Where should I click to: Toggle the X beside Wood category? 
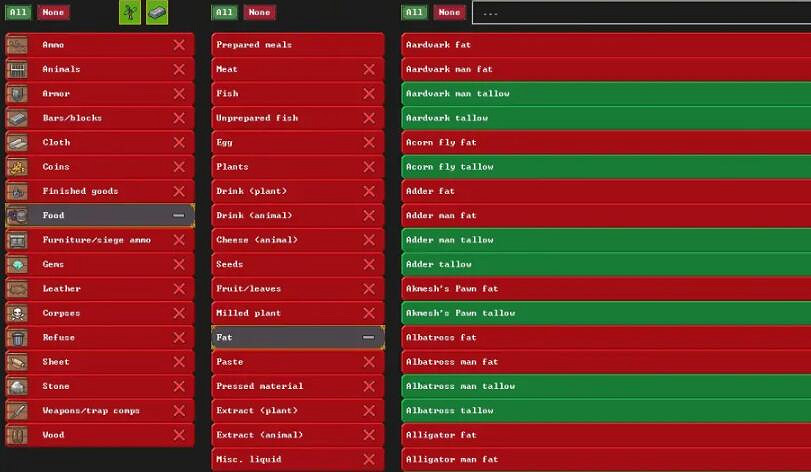[x=179, y=435]
